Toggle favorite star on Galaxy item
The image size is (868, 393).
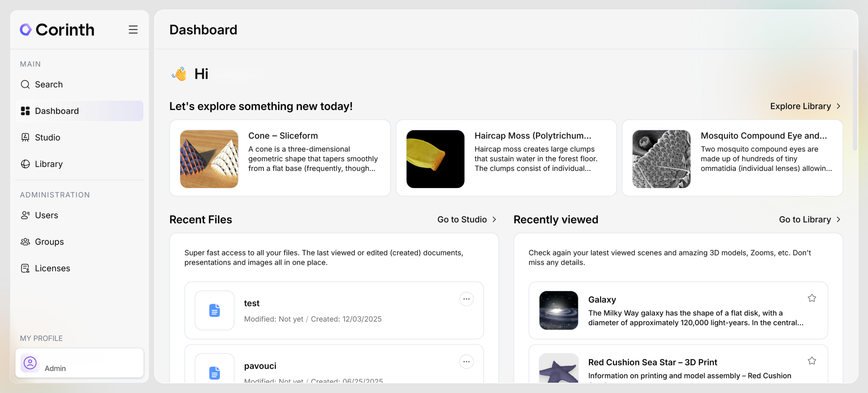point(812,298)
